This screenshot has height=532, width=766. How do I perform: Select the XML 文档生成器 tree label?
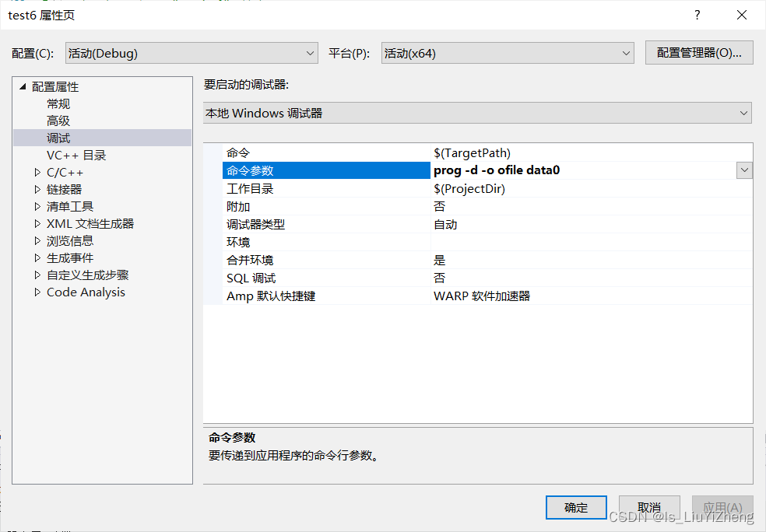[90, 223]
